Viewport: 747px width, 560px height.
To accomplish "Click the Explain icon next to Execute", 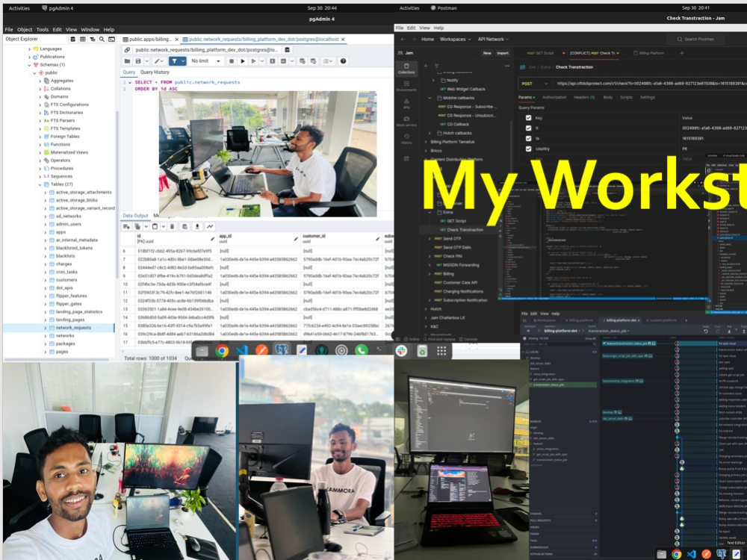I will pos(253,61).
